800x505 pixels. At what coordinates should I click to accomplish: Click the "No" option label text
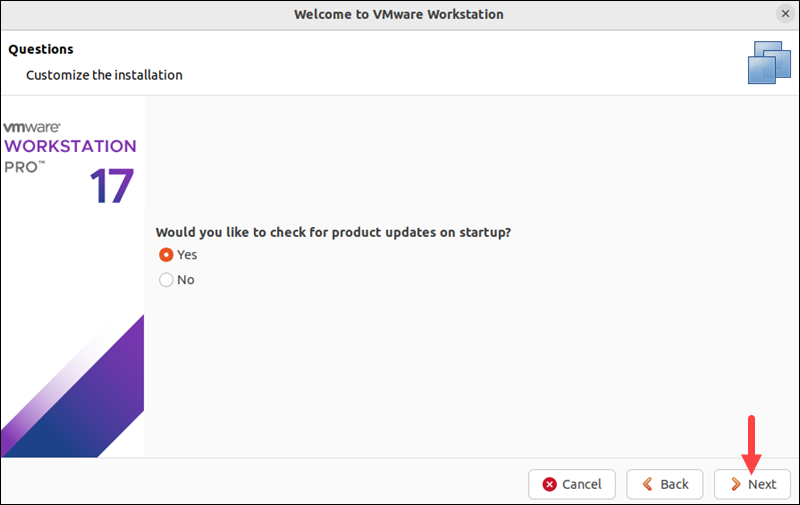click(186, 280)
